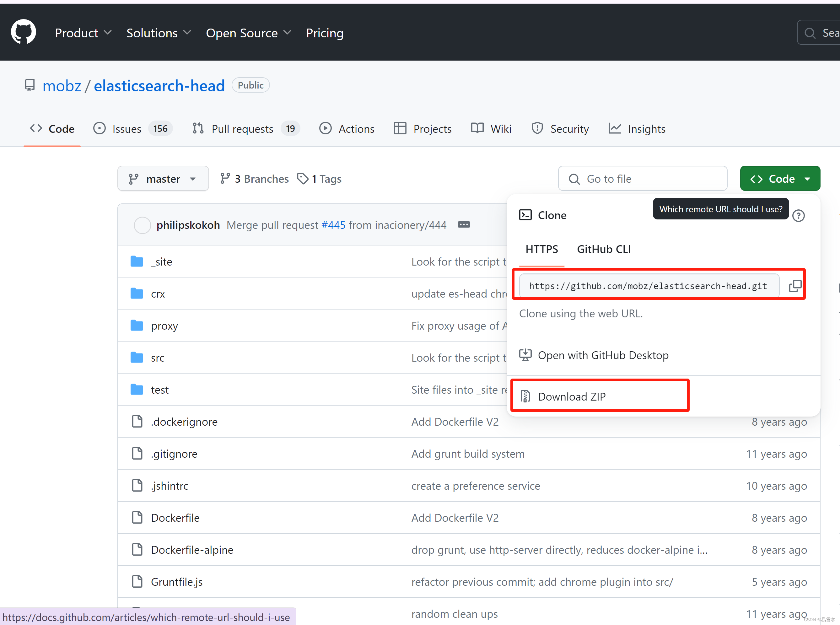Expand the master branch selector

coord(163,178)
